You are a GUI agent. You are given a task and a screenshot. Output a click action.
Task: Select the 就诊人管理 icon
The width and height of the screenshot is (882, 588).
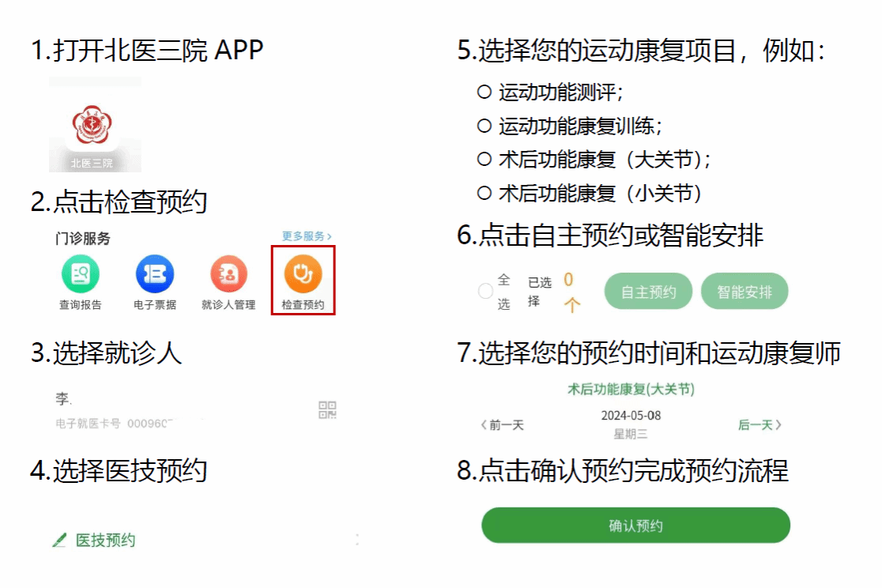tap(228, 274)
